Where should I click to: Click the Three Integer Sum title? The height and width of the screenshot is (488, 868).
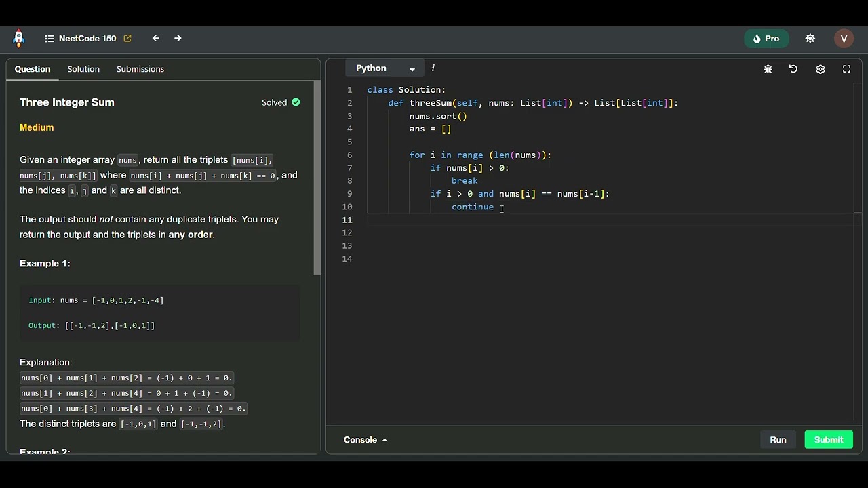point(67,102)
